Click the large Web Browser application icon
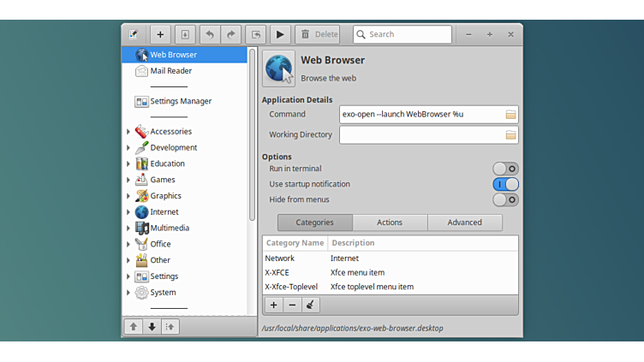The image size is (644, 362). (279, 68)
